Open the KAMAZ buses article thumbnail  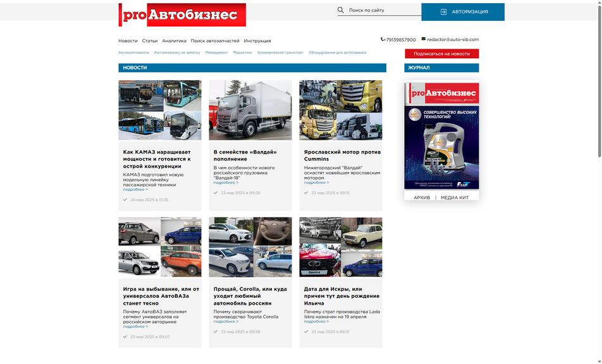coord(160,110)
